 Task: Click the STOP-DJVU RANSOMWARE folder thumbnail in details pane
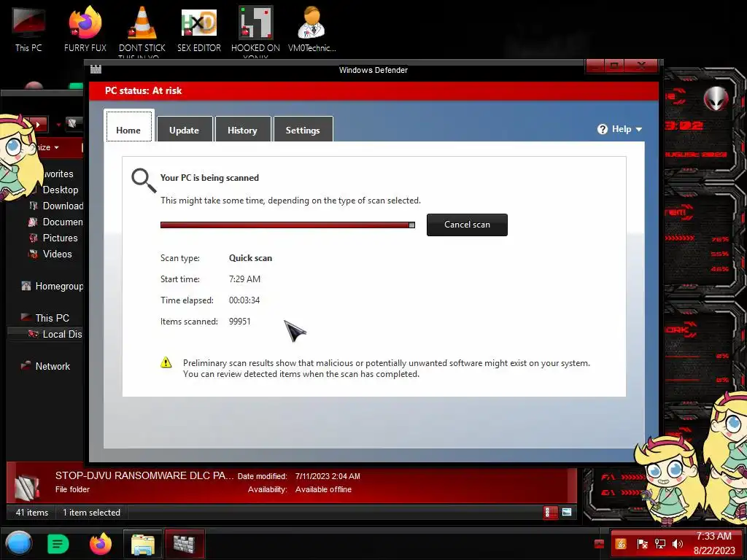[x=26, y=486]
